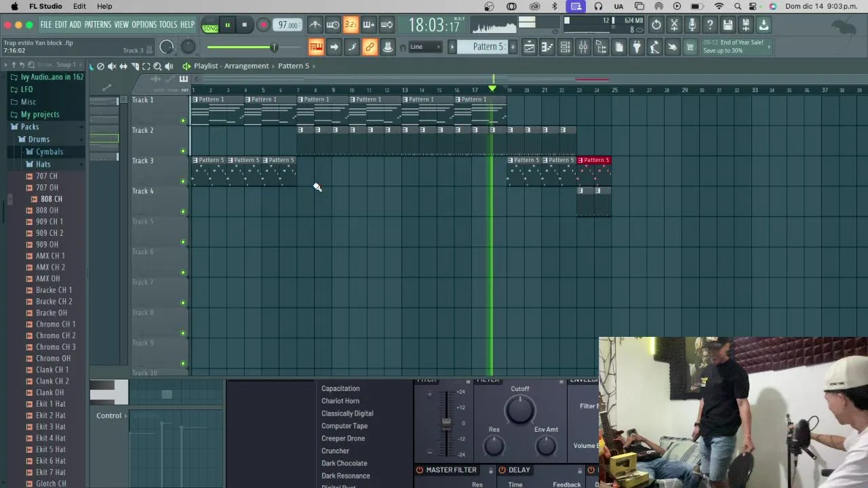Select the Chariot Horn preset
Image resolution: width=868 pixels, height=488 pixels.
340,401
